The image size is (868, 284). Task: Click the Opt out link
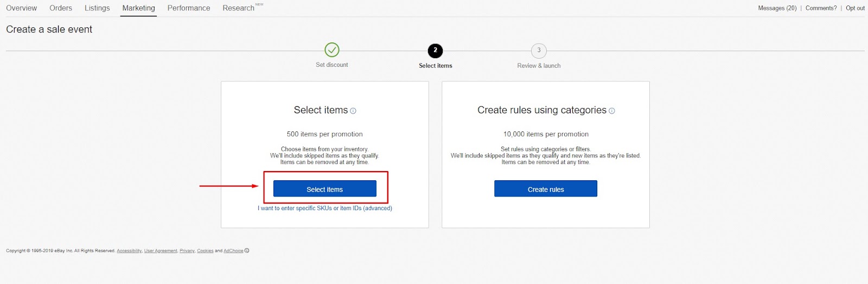(855, 8)
